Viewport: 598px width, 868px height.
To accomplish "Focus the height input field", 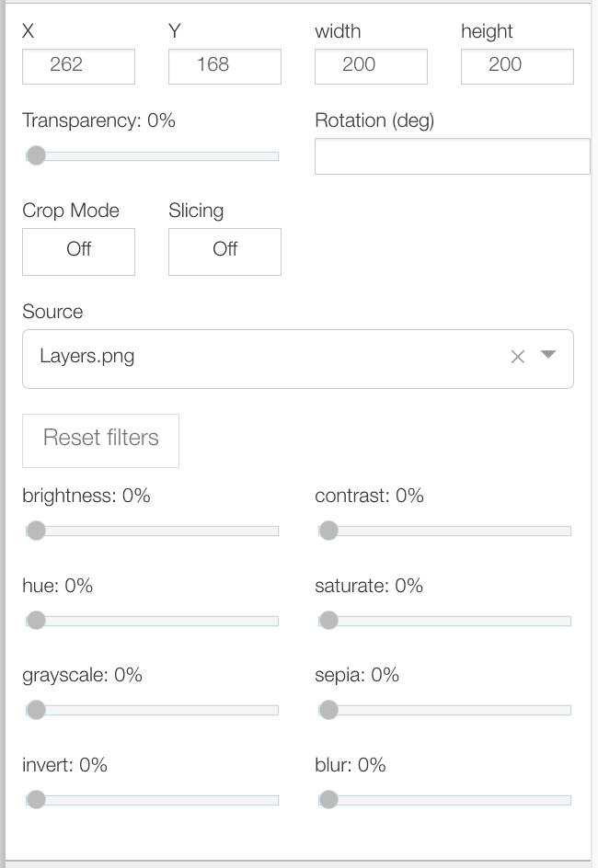I will point(517,66).
